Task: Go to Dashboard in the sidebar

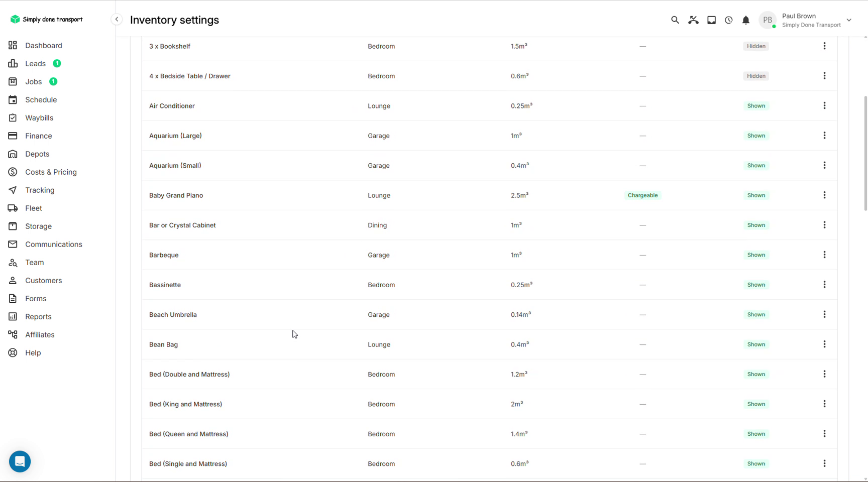Action: [44, 46]
